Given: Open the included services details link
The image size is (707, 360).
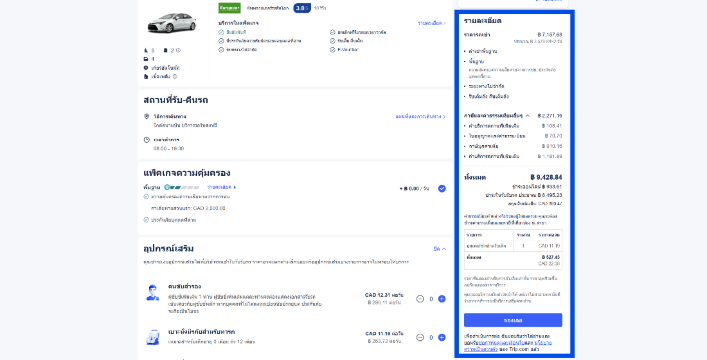Looking at the screenshot, I should 432,23.
